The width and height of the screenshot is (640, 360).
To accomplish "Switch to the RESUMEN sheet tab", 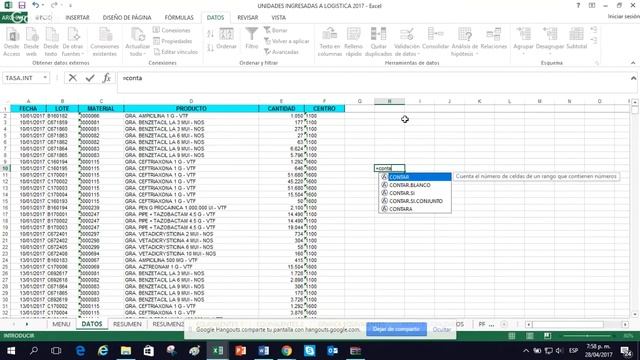I will click(127, 324).
